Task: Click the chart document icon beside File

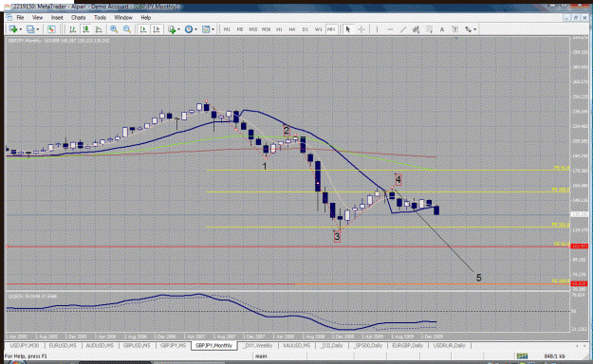Action: click(9, 17)
